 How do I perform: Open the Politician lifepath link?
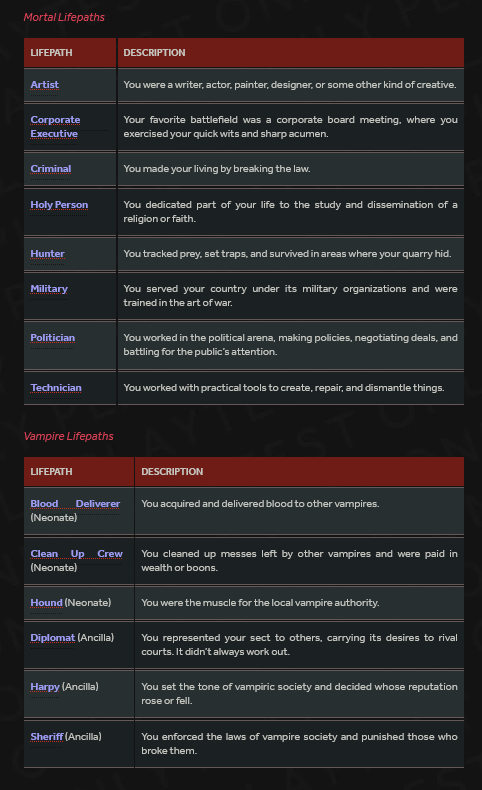point(52,338)
